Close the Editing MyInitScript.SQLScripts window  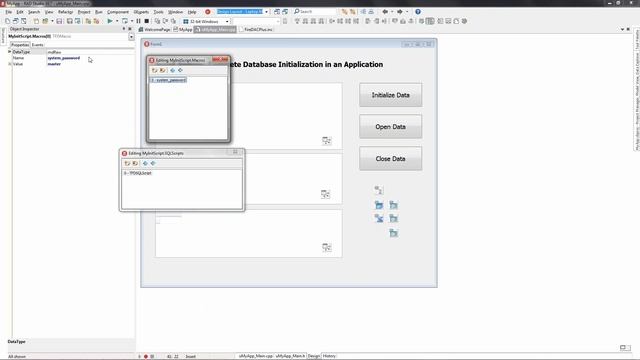tap(235, 152)
